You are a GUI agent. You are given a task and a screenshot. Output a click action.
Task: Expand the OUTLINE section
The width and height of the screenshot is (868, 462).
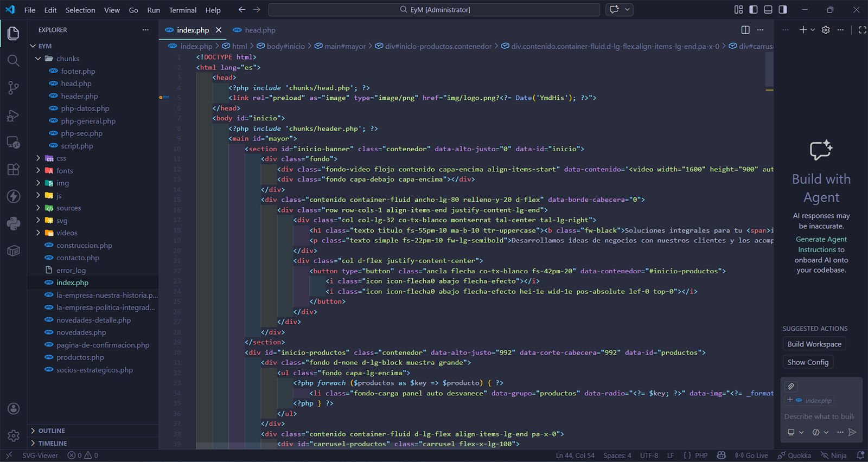[52, 431]
